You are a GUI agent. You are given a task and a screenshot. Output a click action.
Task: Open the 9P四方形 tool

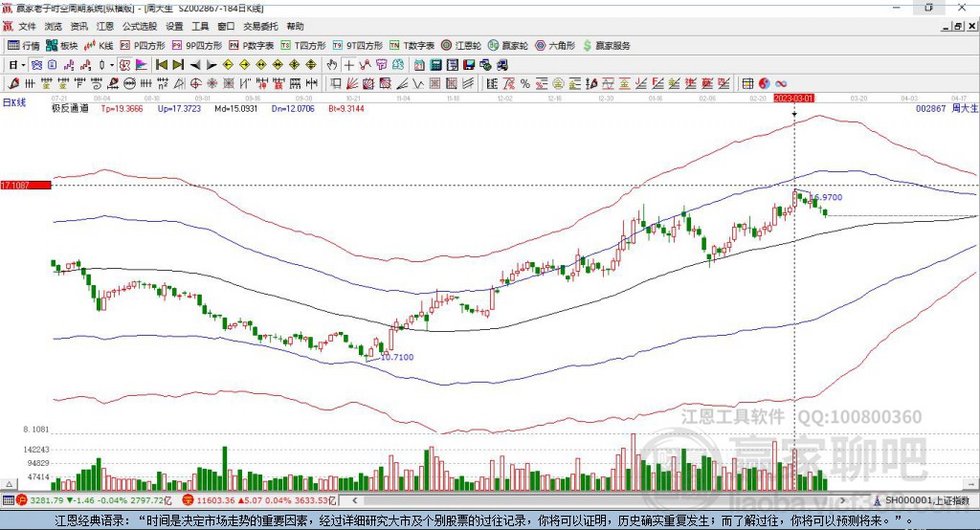pyautogui.click(x=197, y=46)
